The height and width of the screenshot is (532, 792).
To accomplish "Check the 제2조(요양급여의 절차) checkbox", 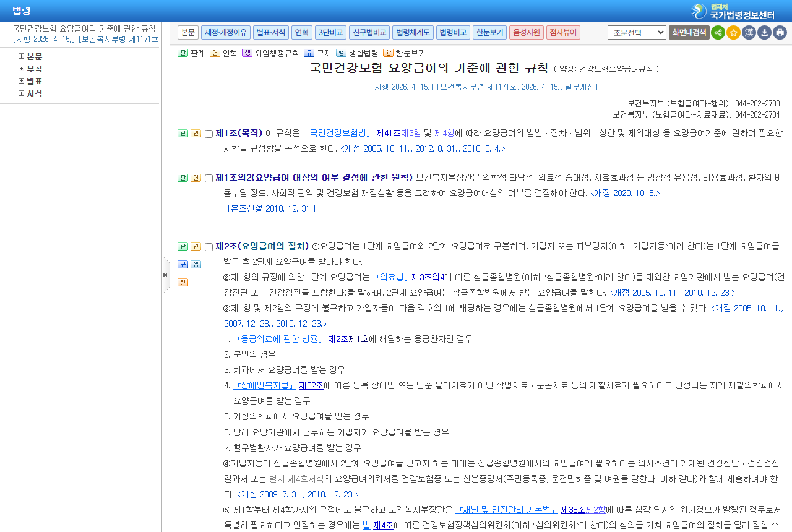I will pos(209,247).
